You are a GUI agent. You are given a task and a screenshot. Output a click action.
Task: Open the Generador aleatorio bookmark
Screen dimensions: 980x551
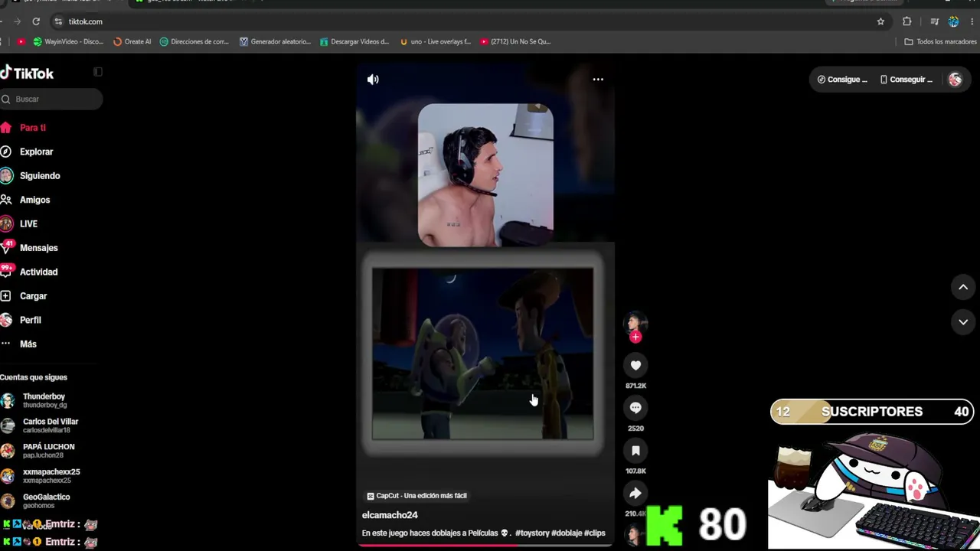[x=275, y=41]
